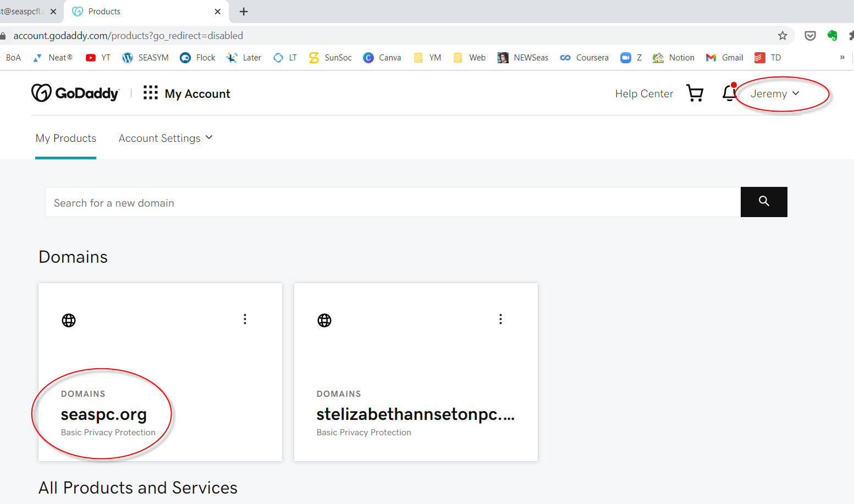Click the Pocket extension icon
Image resolution: width=854 pixels, height=504 pixels.
point(810,36)
